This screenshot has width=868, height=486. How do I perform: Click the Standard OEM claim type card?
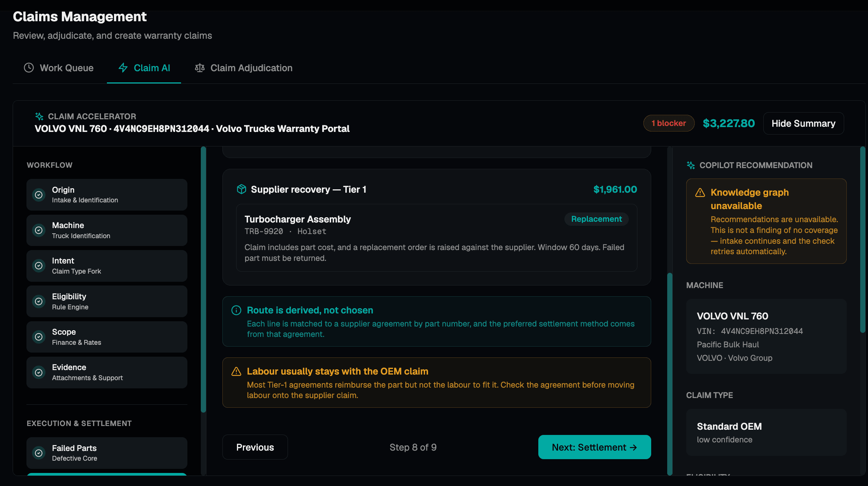coord(766,432)
